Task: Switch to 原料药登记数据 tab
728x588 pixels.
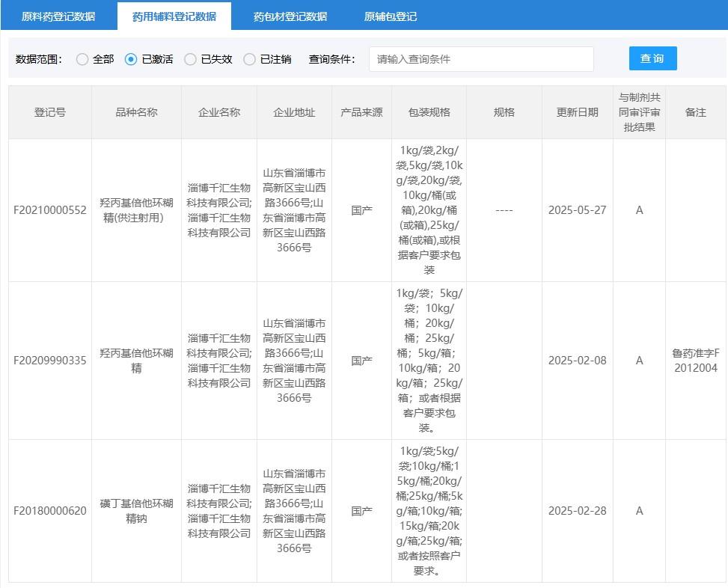Action: point(58,16)
